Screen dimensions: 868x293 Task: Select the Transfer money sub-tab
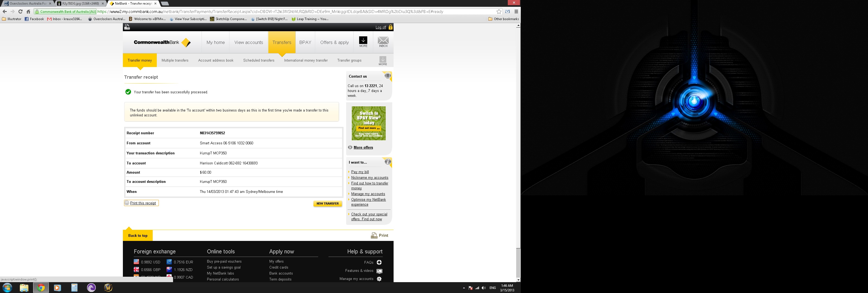click(139, 60)
